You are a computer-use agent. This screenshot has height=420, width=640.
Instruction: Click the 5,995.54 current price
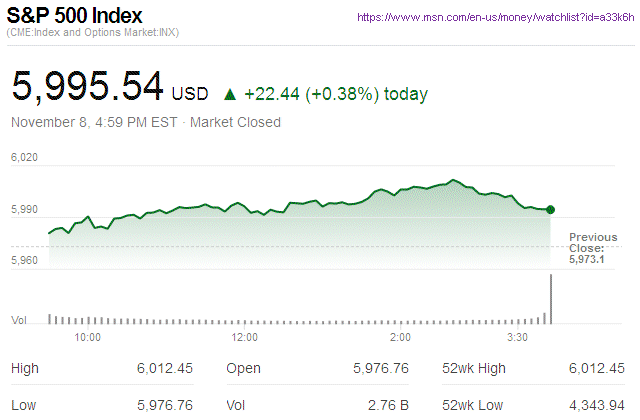(87, 87)
